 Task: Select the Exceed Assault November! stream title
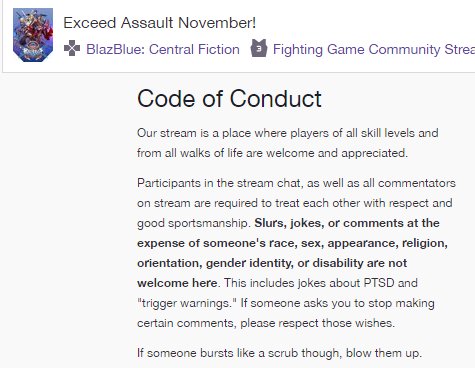point(160,23)
